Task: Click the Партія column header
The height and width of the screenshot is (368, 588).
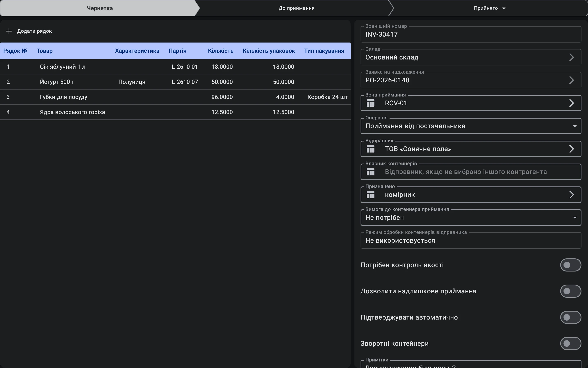Action: [x=177, y=51]
